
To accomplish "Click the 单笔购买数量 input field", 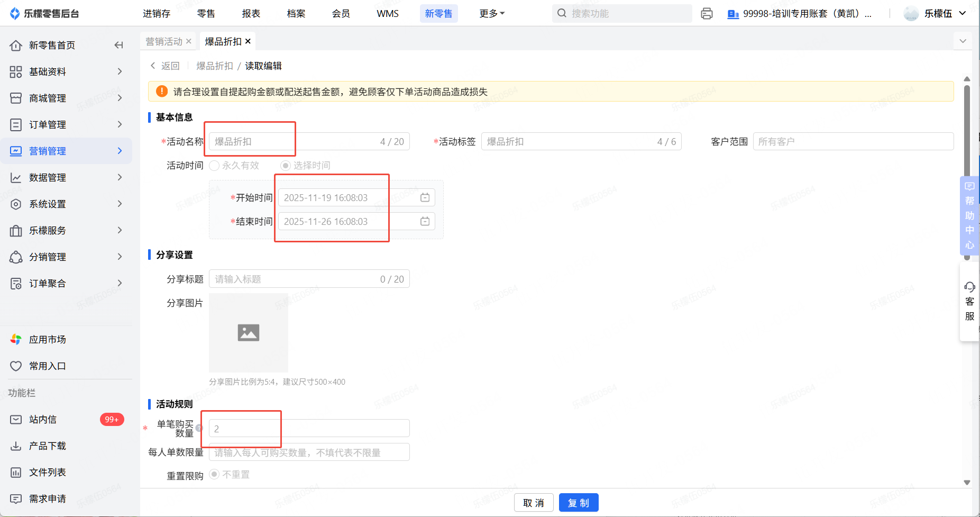I will coord(309,428).
